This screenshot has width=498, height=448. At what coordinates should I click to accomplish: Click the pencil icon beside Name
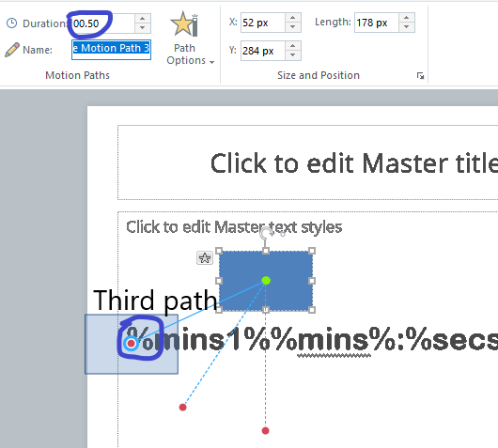12,50
